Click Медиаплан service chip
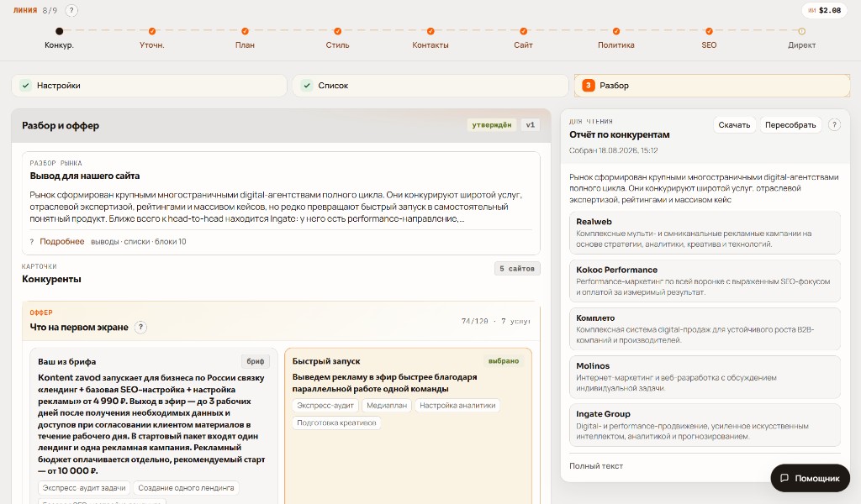The width and height of the screenshot is (861, 504). 387,406
